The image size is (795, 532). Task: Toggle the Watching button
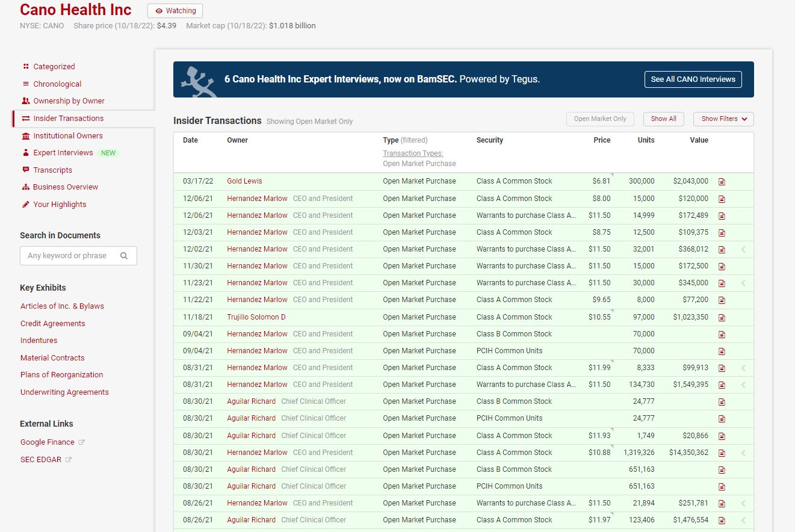(x=175, y=11)
